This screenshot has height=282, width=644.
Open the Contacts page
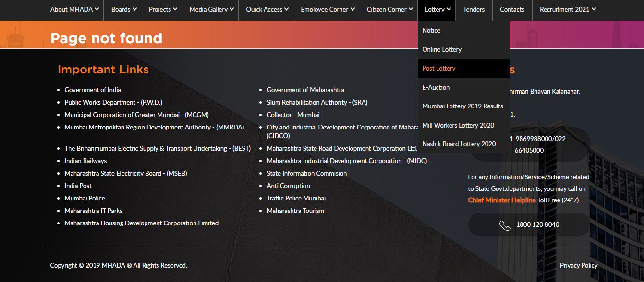(x=512, y=9)
